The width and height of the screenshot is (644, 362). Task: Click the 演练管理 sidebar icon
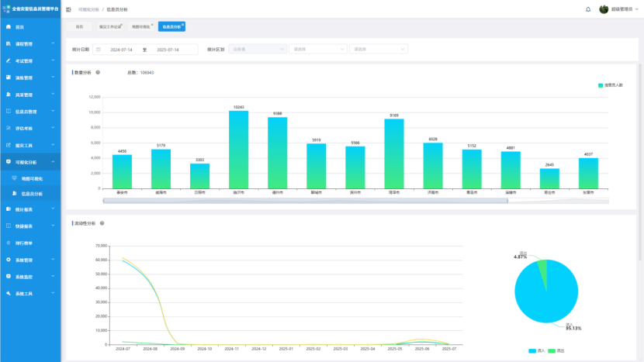9,78
